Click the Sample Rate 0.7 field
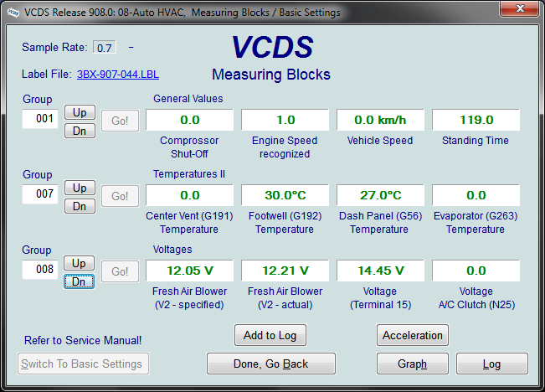Image resolution: width=545 pixels, height=392 pixels. 105,47
